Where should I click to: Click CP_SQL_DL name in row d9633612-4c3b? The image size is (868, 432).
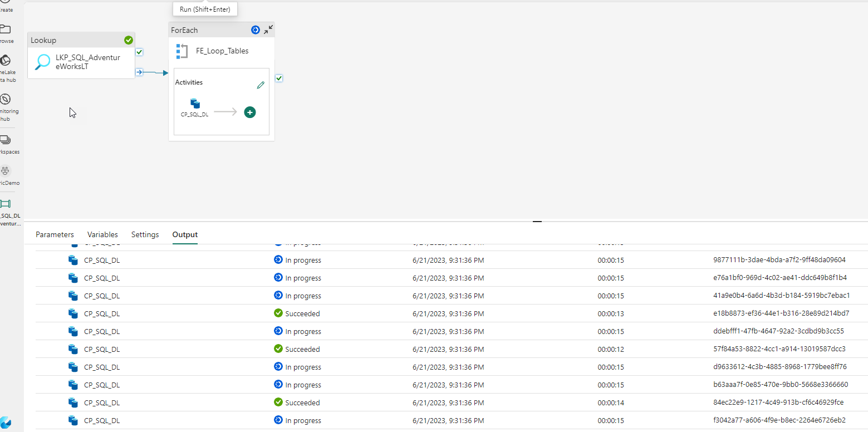(102, 367)
